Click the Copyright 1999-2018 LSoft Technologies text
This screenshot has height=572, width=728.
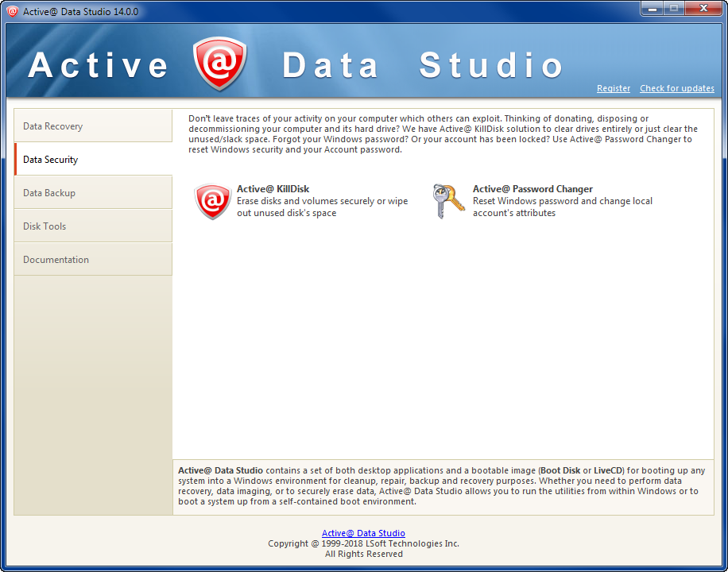363,543
